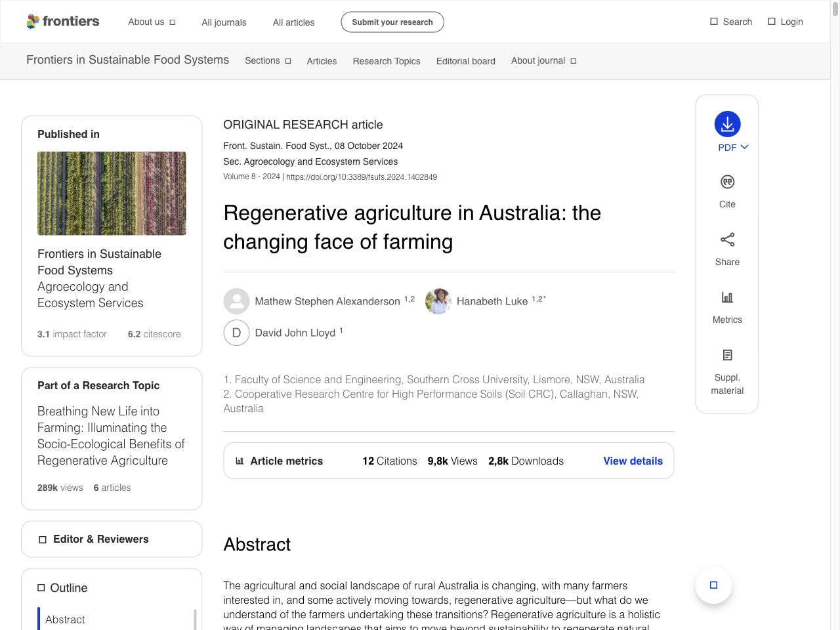840x630 pixels.
Task: Click the Submit your research button
Action: (x=392, y=22)
